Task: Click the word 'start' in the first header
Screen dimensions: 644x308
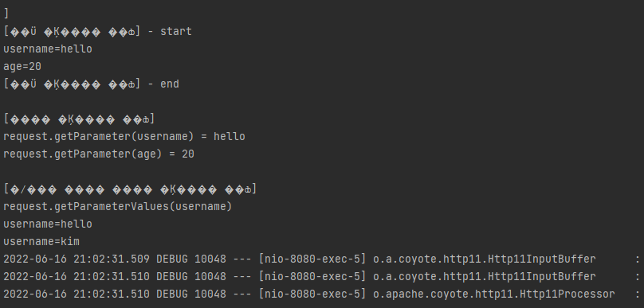Action: coord(176,32)
